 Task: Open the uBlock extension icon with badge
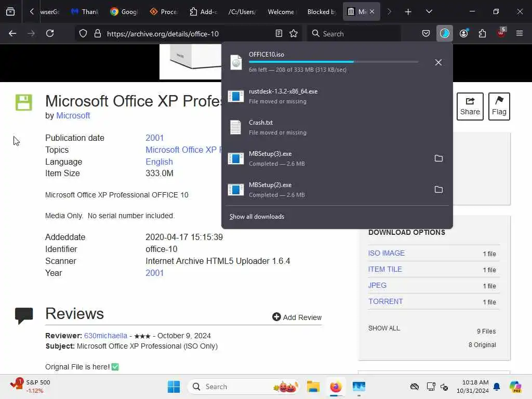tap(501, 33)
